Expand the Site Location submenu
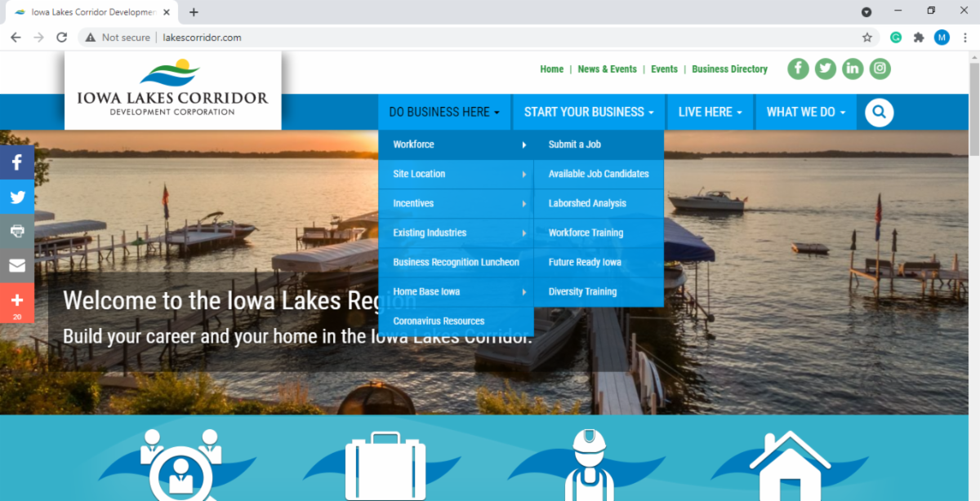The height and width of the screenshot is (501, 980). [x=456, y=174]
